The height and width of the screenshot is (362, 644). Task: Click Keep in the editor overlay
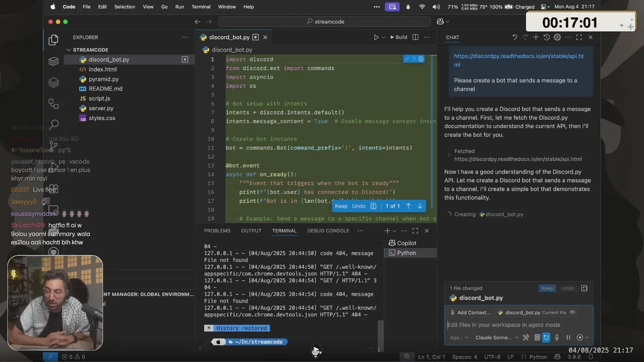(341, 206)
